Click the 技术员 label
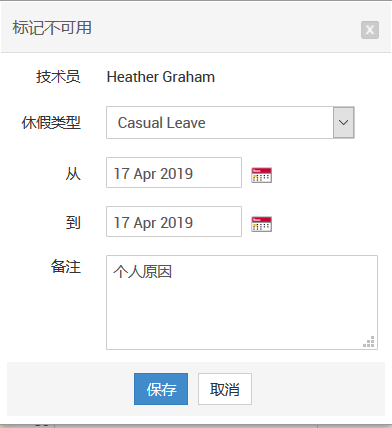 pos(58,77)
